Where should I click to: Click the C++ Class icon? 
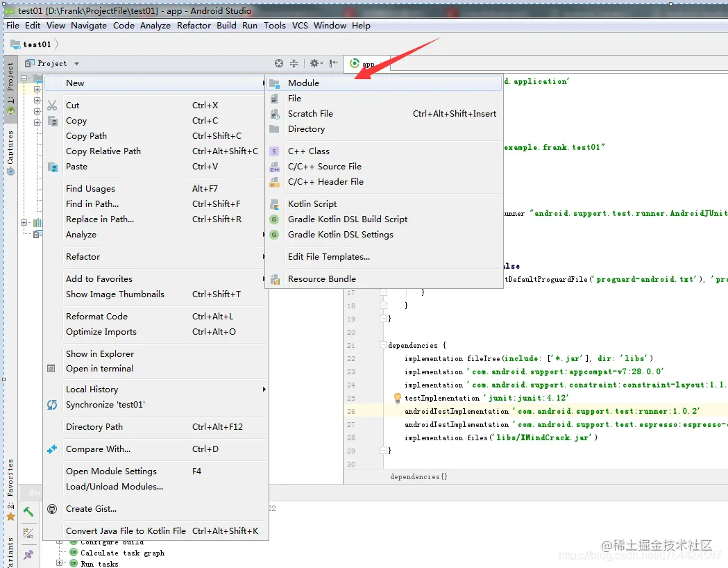click(274, 151)
